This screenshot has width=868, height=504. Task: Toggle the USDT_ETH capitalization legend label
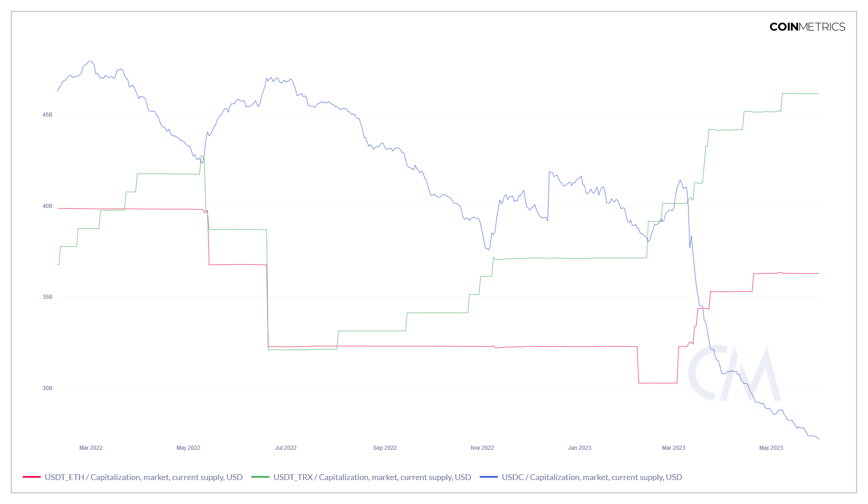(x=143, y=477)
